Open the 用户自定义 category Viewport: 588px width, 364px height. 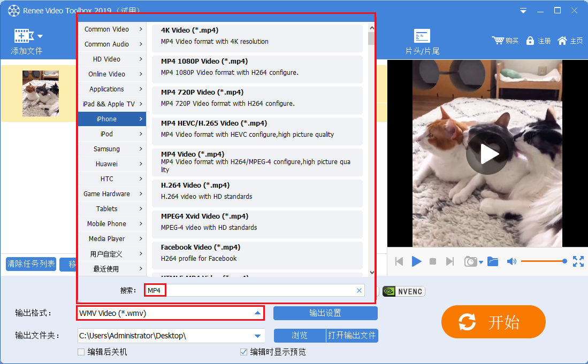point(112,254)
